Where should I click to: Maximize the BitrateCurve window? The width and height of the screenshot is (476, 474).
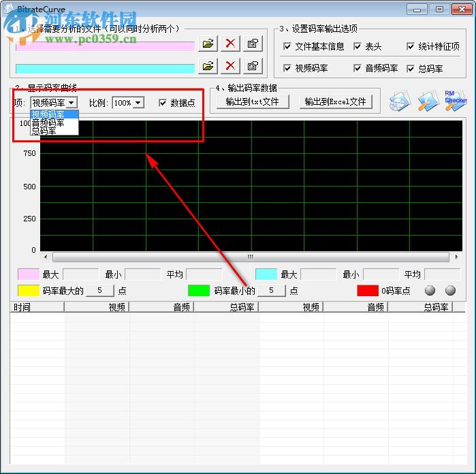(439, 10)
